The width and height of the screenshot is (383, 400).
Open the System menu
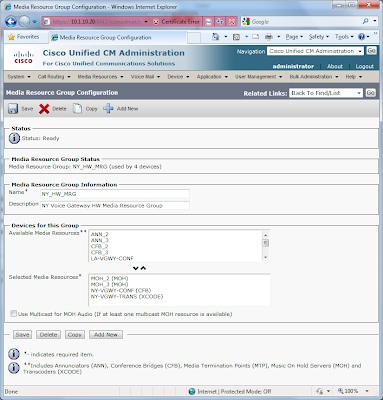(19, 77)
